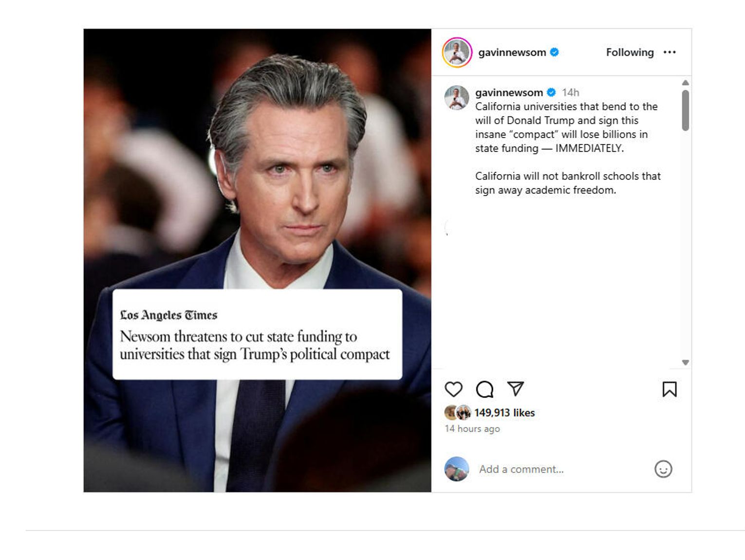Screen dimensions: 745x560
Task: Click the small caption profile avatar
Action: tap(456, 97)
